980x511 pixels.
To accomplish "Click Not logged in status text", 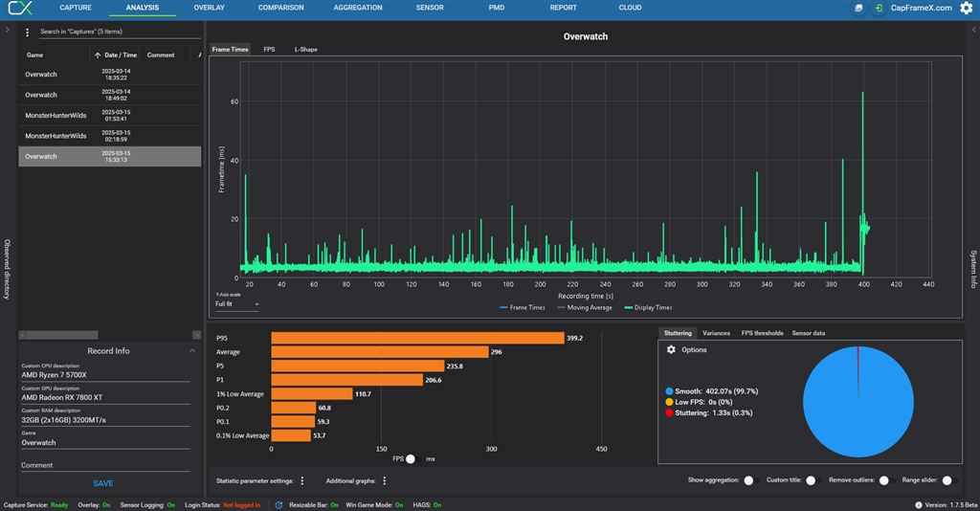I will coord(241,504).
